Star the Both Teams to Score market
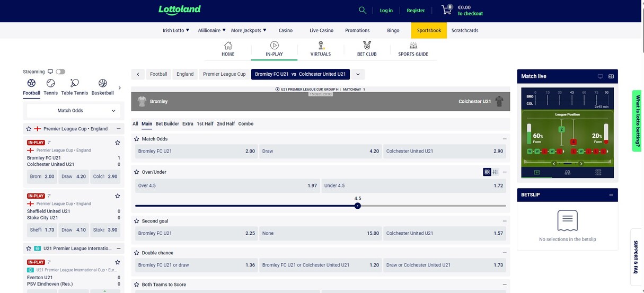 pos(137,285)
